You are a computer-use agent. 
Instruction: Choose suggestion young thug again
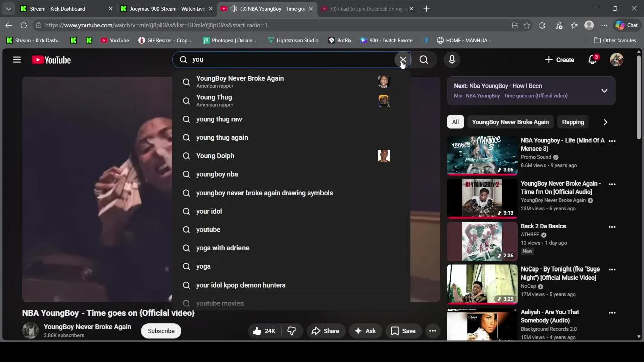pos(291,137)
